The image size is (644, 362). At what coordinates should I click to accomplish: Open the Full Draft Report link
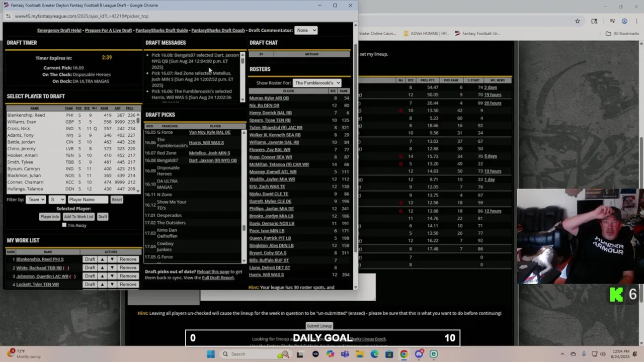click(218, 278)
